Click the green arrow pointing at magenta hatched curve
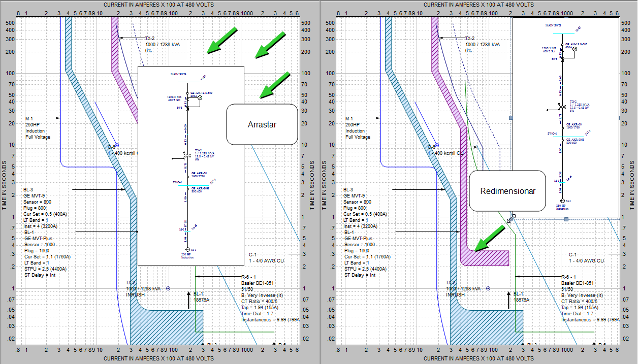Viewport: 638px width, 364px height. pyautogui.click(x=490, y=238)
